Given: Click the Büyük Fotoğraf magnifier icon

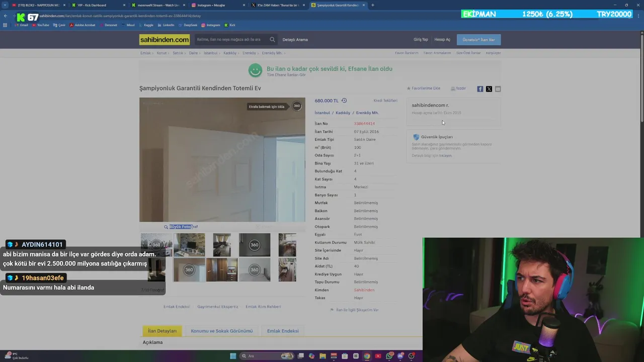Looking at the screenshot, I should pyautogui.click(x=166, y=227).
